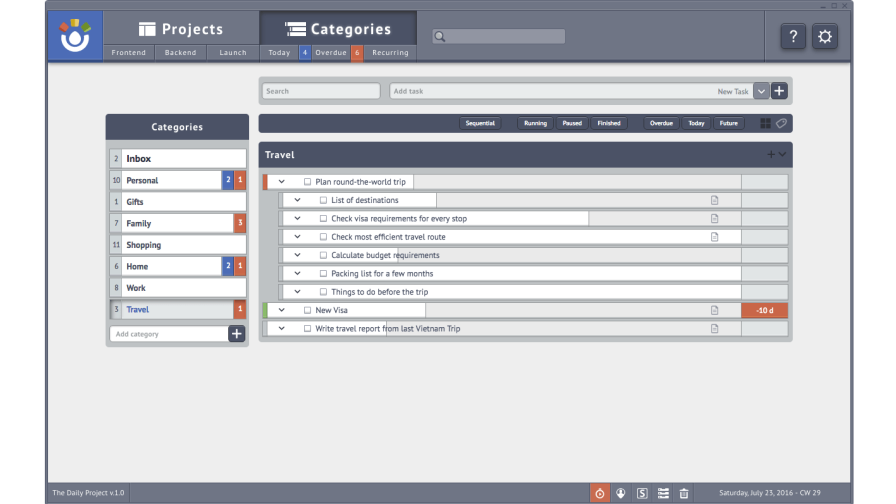
Task: Expand New Visa task chevron
Action: tap(281, 310)
